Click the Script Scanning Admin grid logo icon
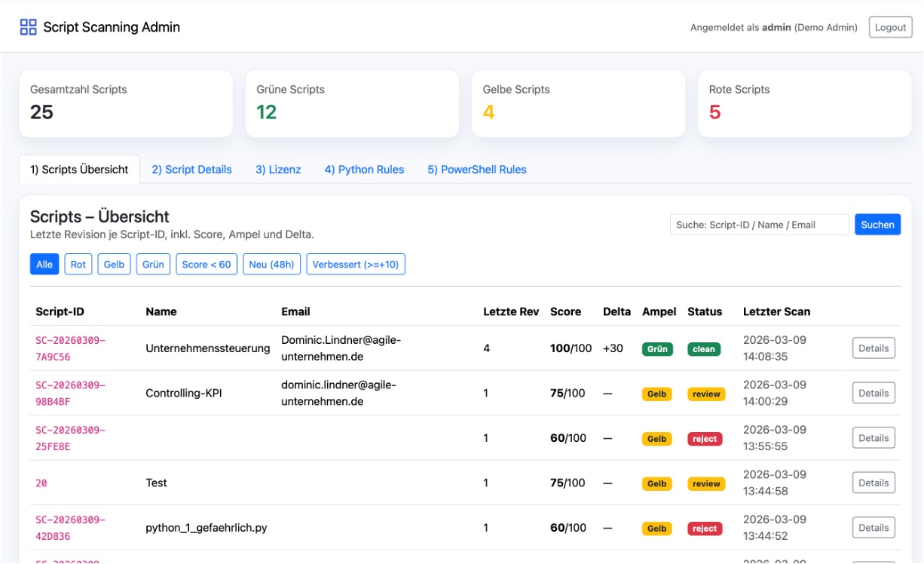 coord(28,27)
